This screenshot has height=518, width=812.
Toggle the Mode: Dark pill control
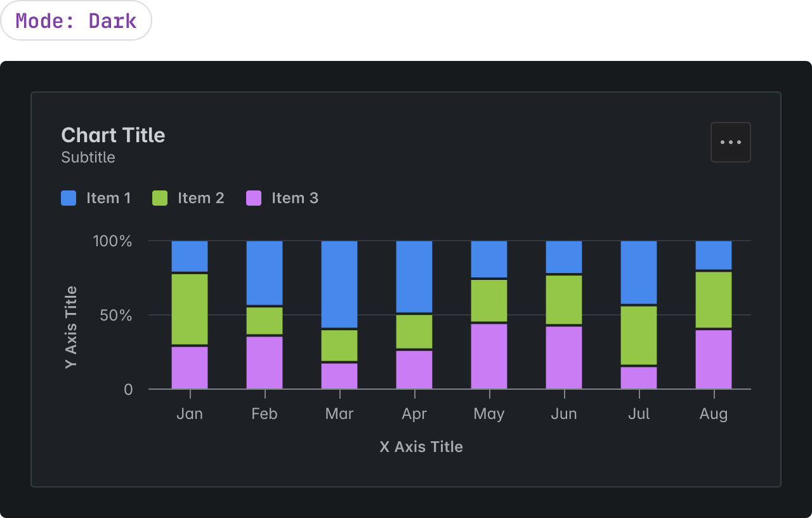76,20
